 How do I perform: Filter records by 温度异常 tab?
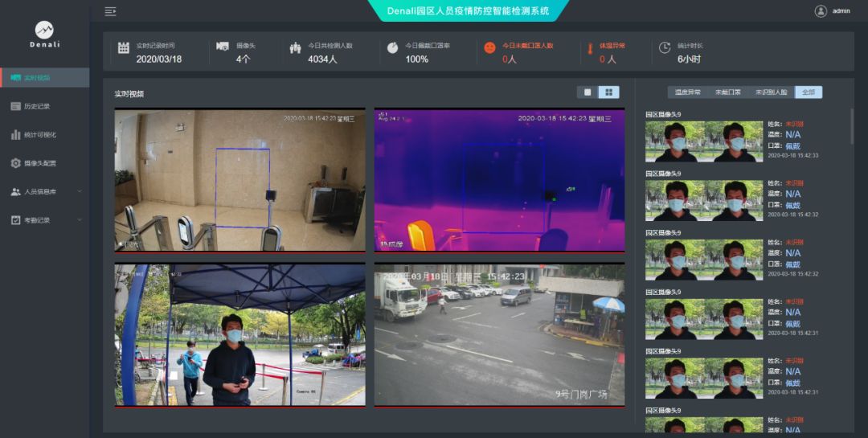coord(687,92)
